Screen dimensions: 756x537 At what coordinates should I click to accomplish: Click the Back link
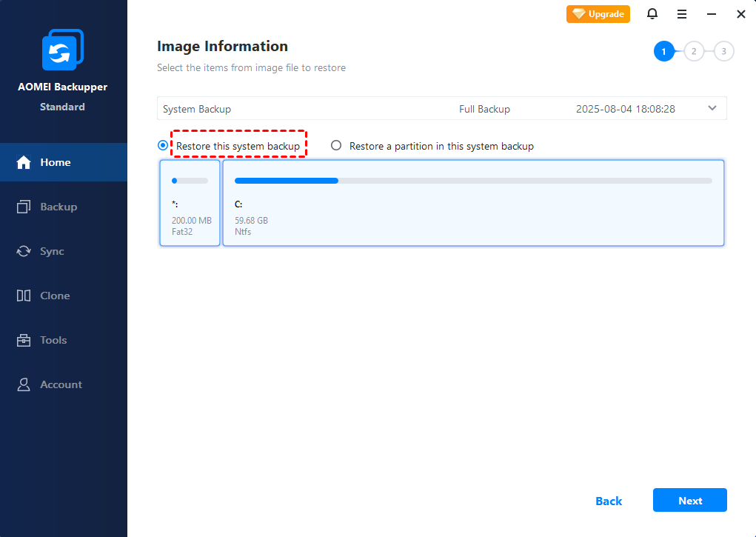609,501
